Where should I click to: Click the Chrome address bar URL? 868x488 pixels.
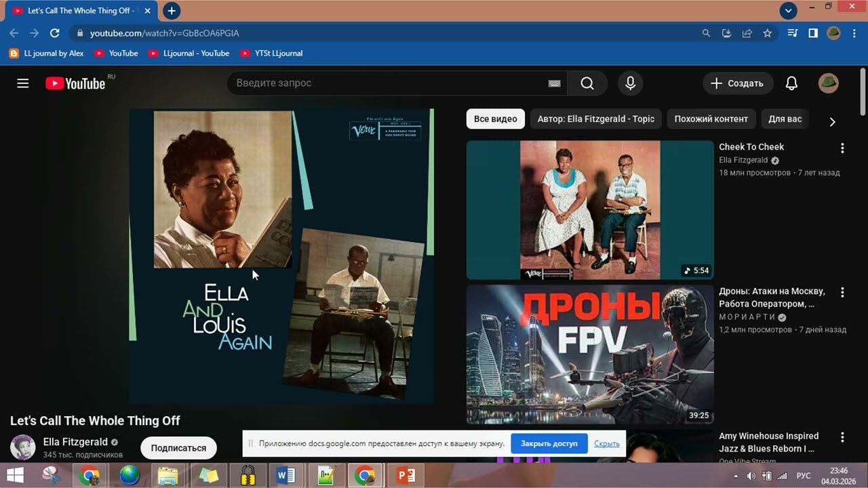pos(165,33)
